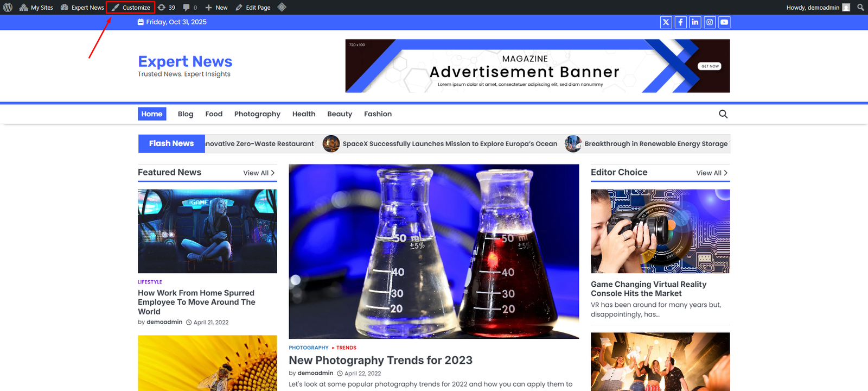Open the gaming girl featured thumbnail

[207, 231]
